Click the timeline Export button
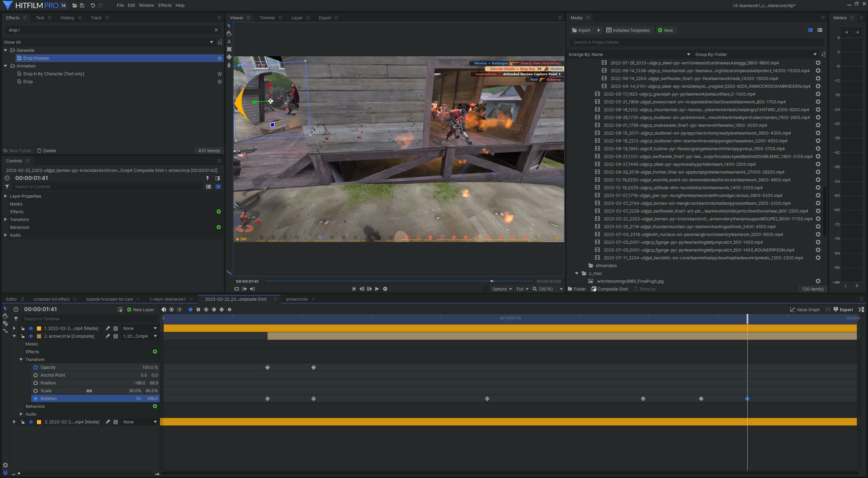The width and height of the screenshot is (868, 478). pyautogui.click(x=843, y=310)
